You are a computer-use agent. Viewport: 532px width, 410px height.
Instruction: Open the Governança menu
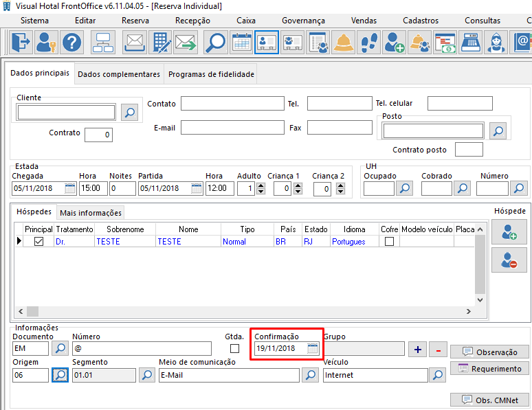click(x=303, y=21)
